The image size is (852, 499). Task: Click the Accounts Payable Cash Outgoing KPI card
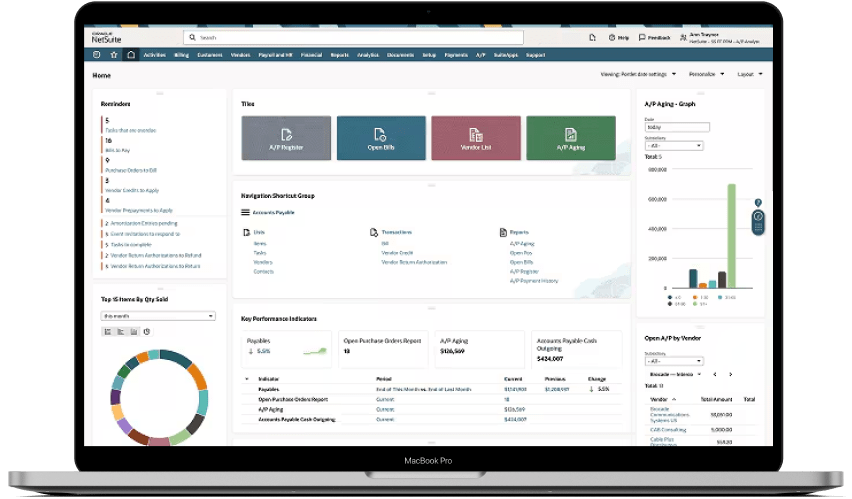point(577,349)
